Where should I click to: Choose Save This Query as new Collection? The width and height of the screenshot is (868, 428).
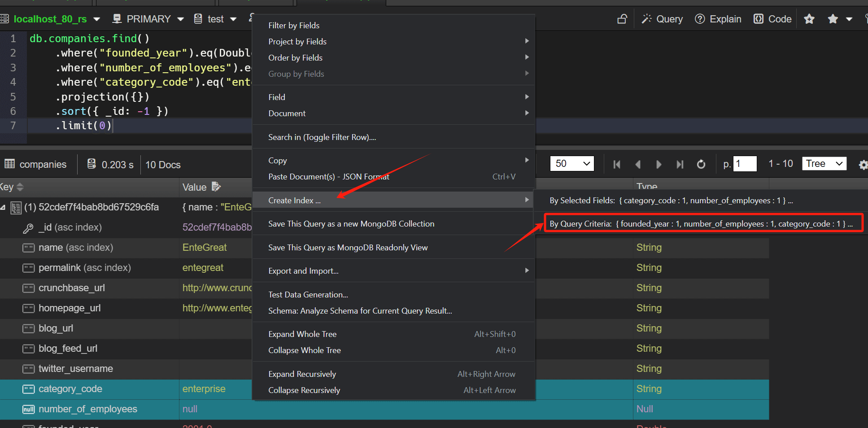(394, 224)
